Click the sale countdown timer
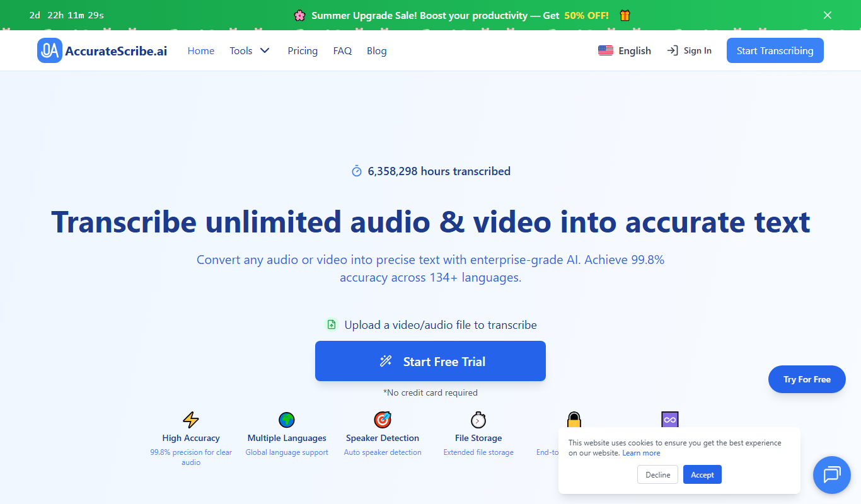 click(67, 15)
